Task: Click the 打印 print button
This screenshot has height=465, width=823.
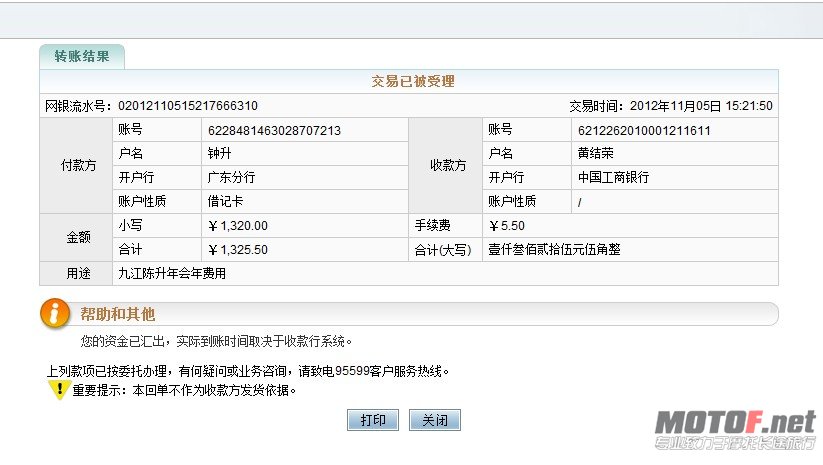Action: pos(373,420)
